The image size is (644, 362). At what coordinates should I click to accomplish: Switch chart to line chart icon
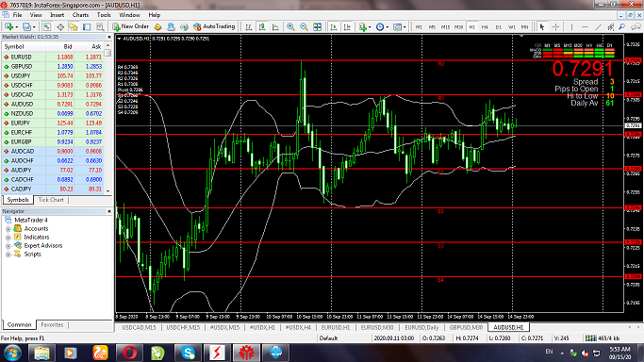275,26
